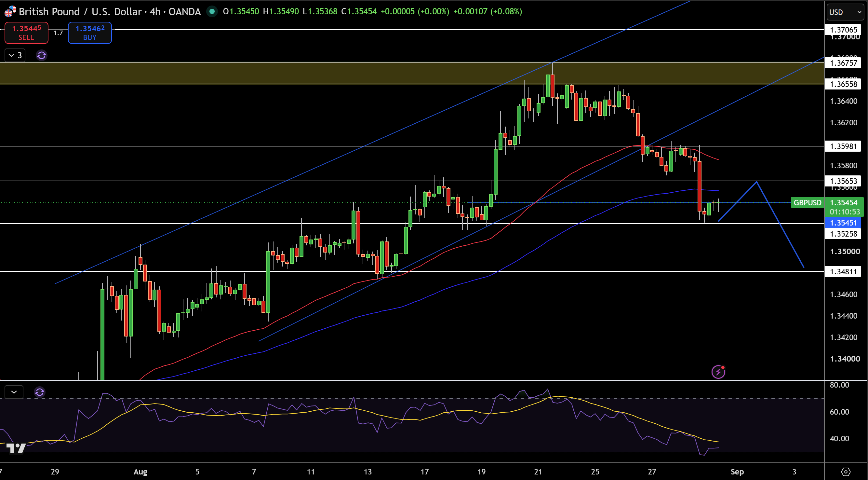Click the 4h interval label
Screen dimensions: 868x480
pos(155,11)
